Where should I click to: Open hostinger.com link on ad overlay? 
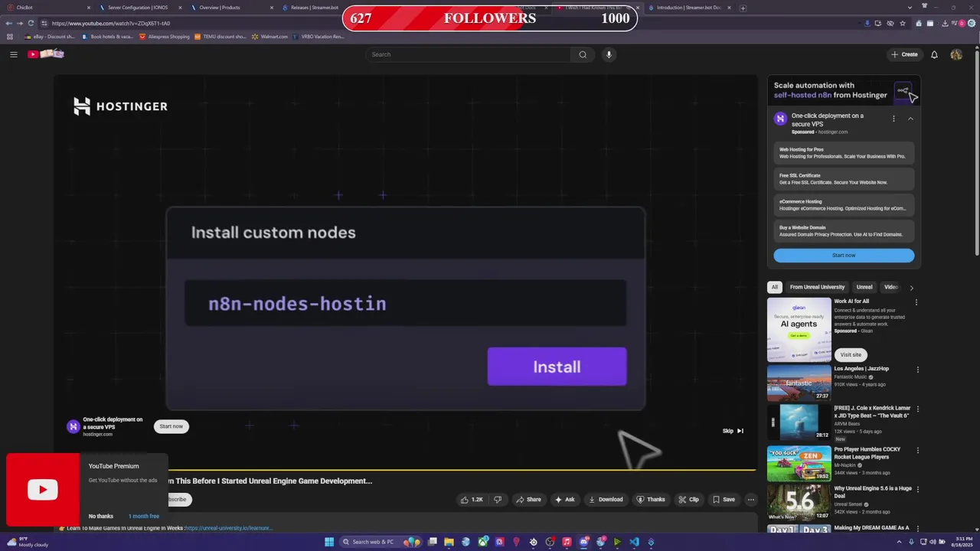click(97, 435)
